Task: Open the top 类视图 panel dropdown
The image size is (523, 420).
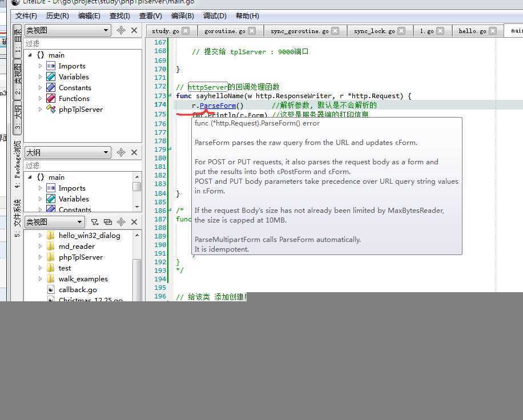Action: coord(68,30)
